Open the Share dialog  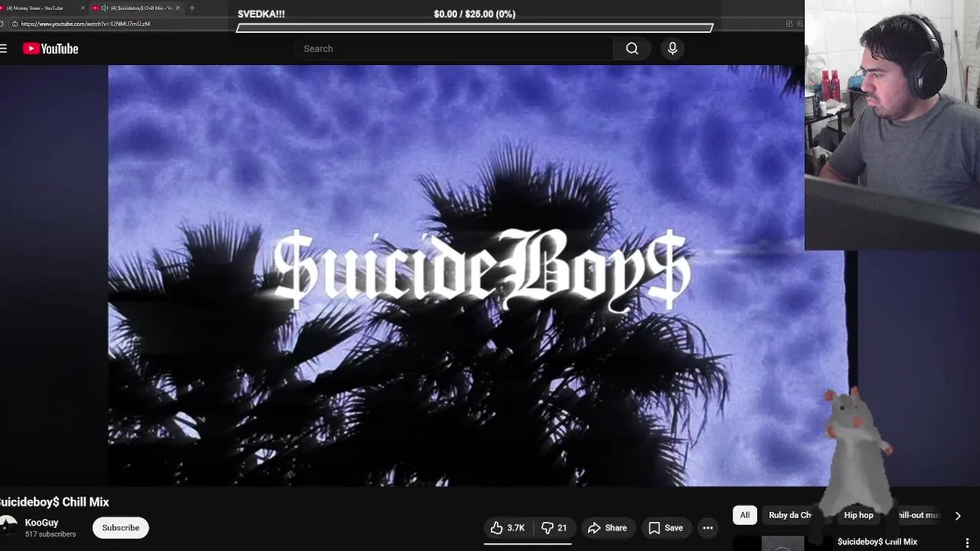point(607,528)
